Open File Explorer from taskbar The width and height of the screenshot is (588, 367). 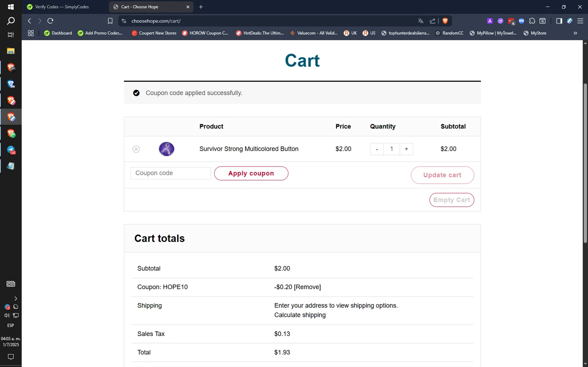click(11, 51)
